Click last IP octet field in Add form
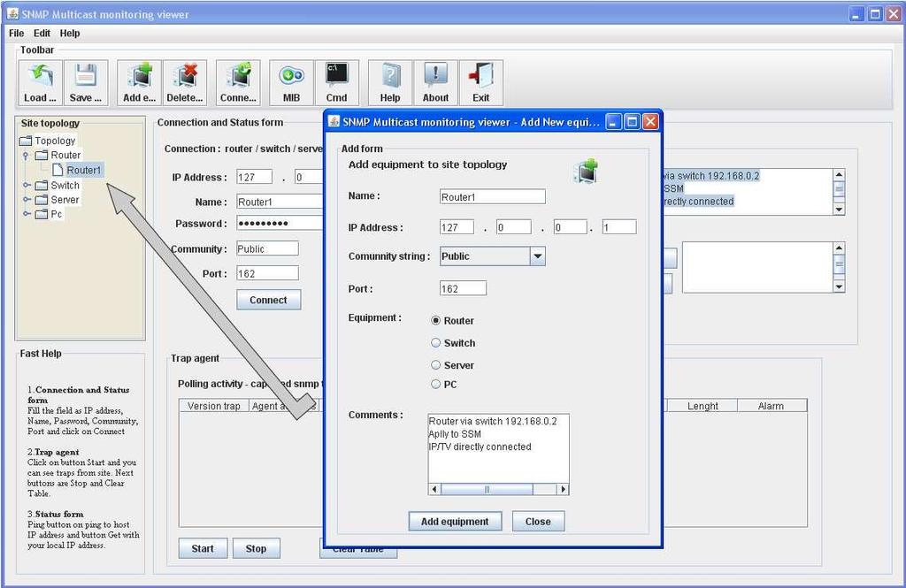The width and height of the screenshot is (906, 588). tap(619, 227)
